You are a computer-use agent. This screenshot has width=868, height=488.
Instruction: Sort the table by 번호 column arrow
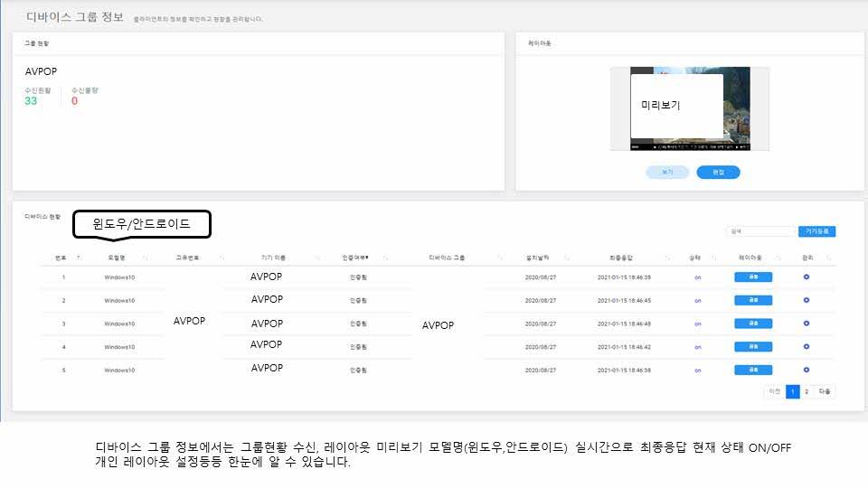(x=79, y=258)
